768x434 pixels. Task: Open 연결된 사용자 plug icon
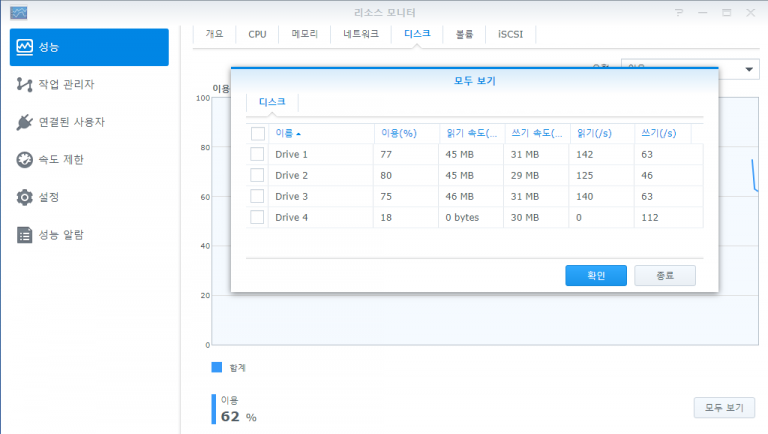coord(24,122)
